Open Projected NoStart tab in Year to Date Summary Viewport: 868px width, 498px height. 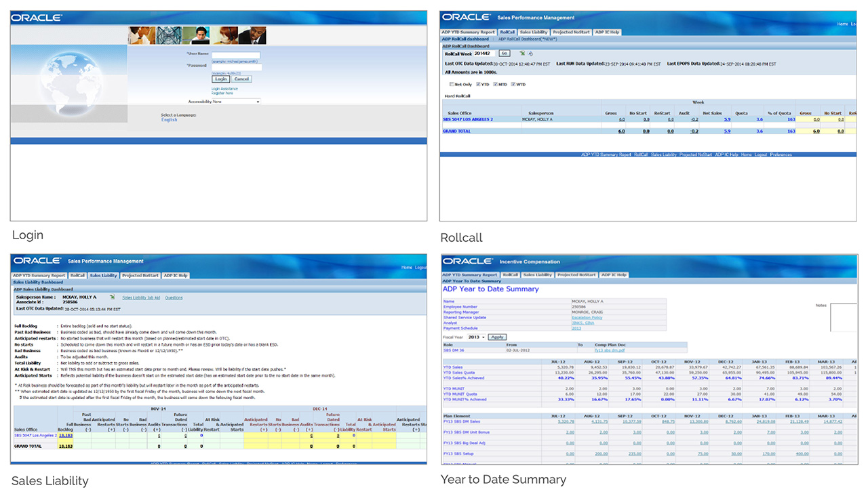(577, 275)
